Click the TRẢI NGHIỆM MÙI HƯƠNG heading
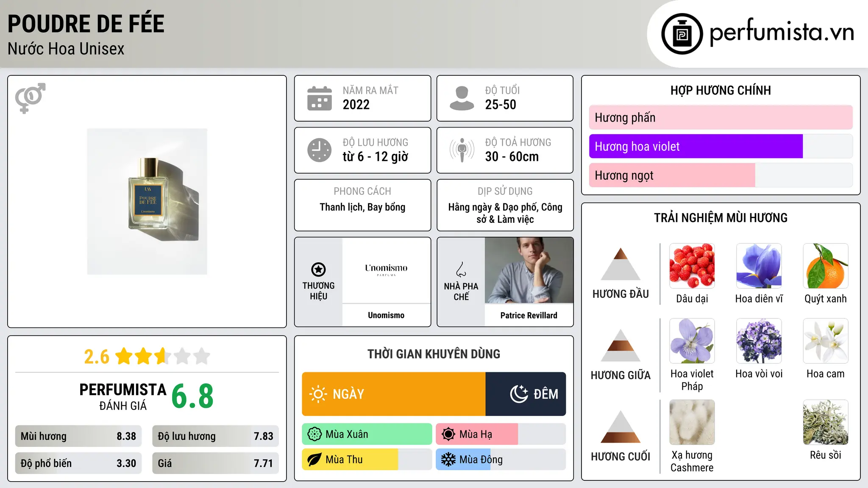This screenshot has height=488, width=868. [x=721, y=218]
